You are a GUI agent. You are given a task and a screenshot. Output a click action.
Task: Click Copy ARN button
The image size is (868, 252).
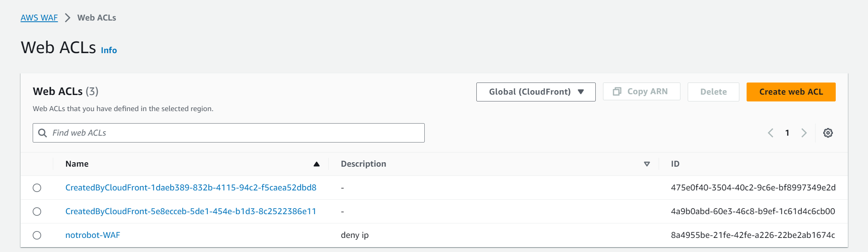point(641,91)
